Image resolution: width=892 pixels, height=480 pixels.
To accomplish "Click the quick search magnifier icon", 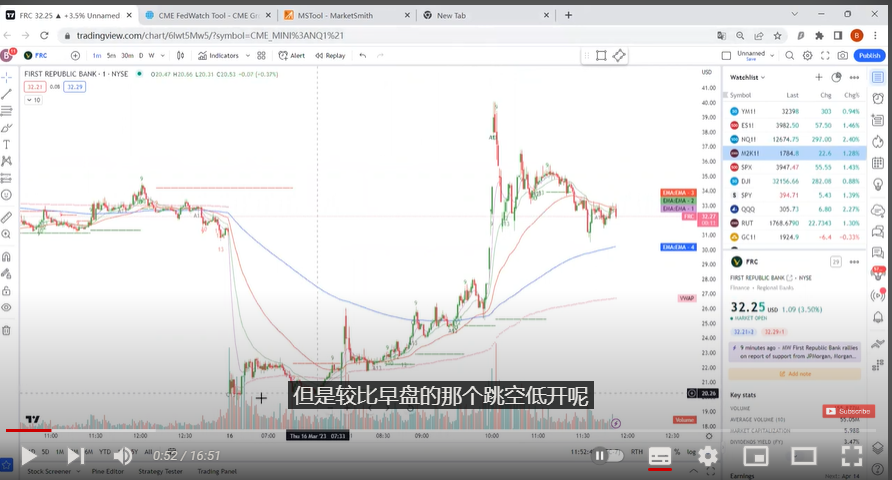I will point(790,55).
